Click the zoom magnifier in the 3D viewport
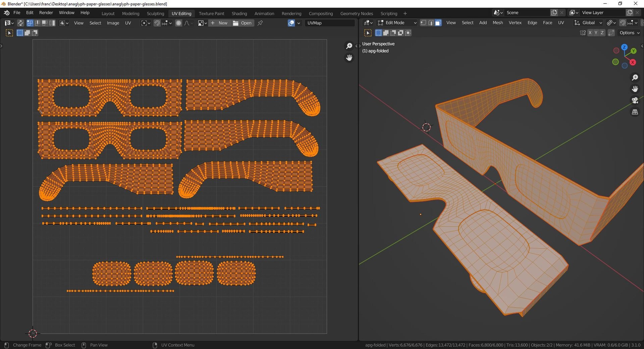Image resolution: width=644 pixels, height=349 pixels. coord(635,78)
